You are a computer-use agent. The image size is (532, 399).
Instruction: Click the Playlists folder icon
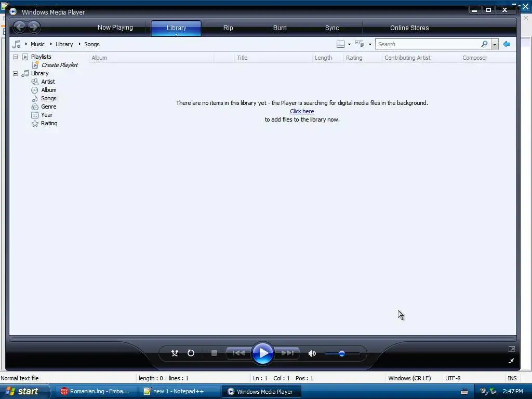25,57
